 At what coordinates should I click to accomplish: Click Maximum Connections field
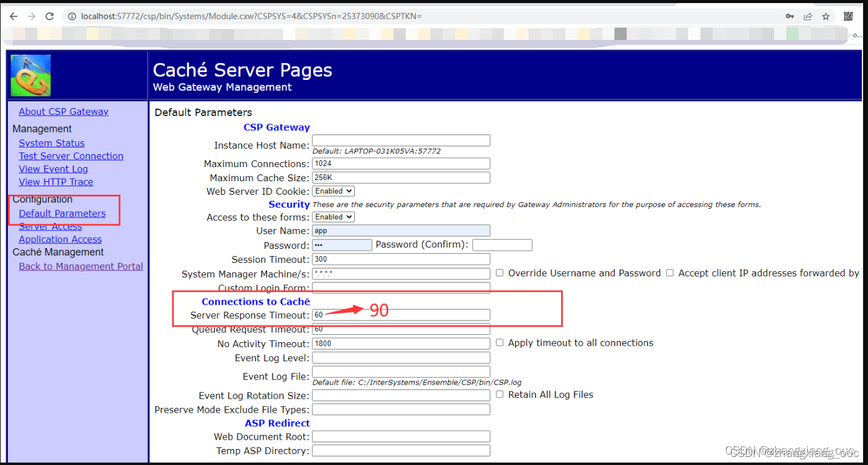(401, 164)
